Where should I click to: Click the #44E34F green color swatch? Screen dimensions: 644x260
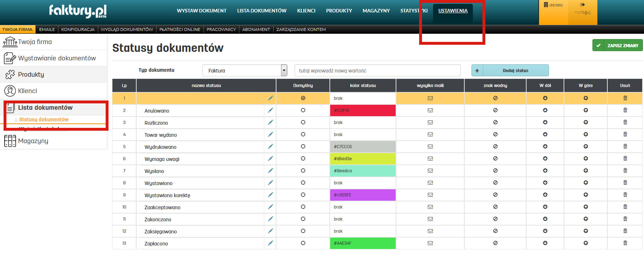363,243
